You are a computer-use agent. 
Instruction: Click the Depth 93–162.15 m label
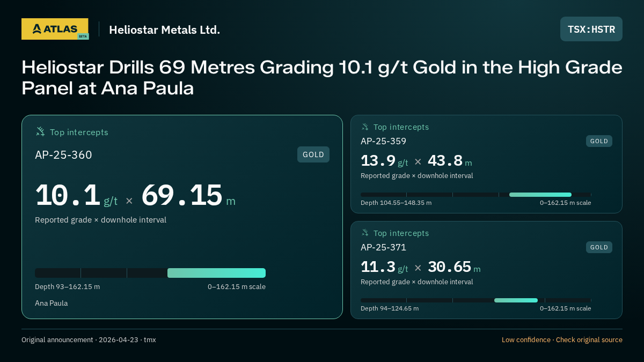(67, 286)
